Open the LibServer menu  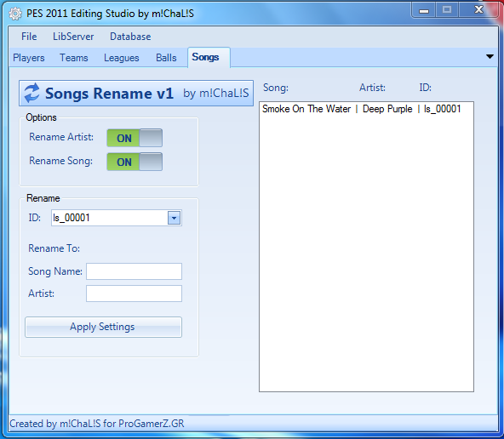73,37
